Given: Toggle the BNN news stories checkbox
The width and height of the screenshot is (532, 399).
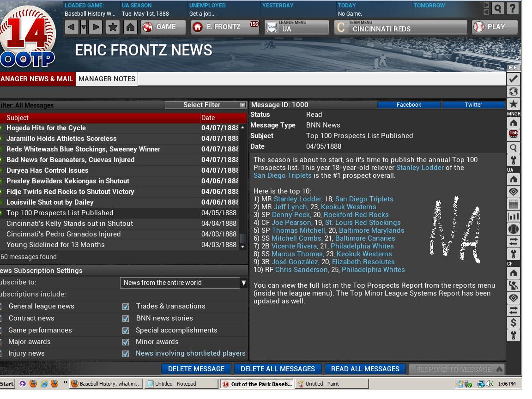Looking at the screenshot, I should (126, 318).
